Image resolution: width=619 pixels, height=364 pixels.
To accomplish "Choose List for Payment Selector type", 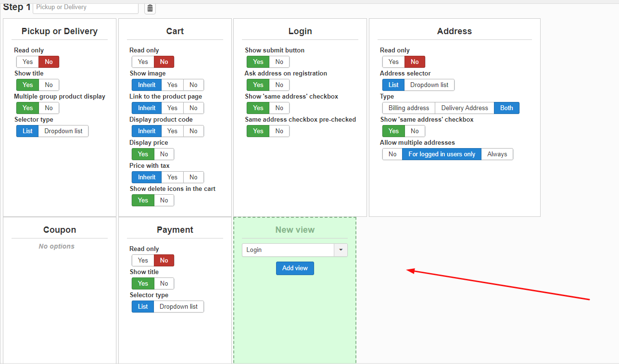I will point(143,306).
